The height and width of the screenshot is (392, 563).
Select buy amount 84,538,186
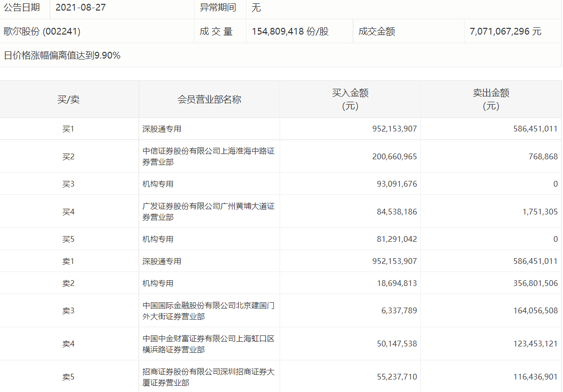point(397,212)
